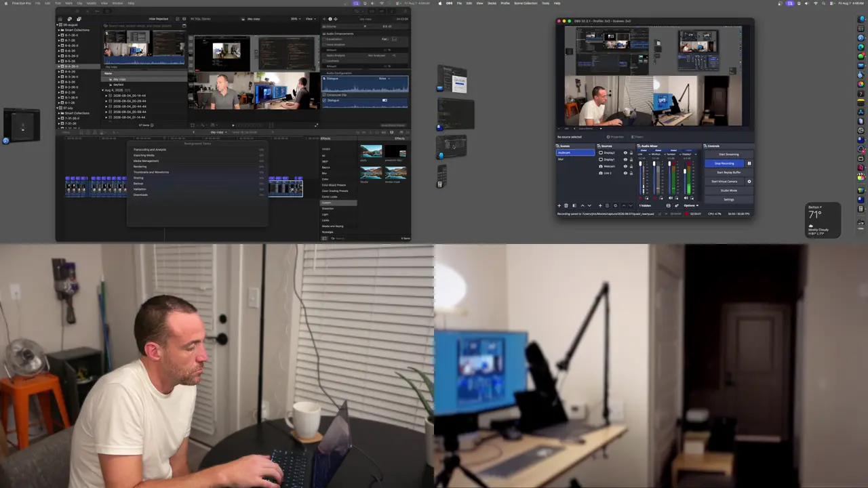This screenshot has height=488, width=868.
Task: Open the Titles and Generators sidebar icon
Action: click(79, 19)
